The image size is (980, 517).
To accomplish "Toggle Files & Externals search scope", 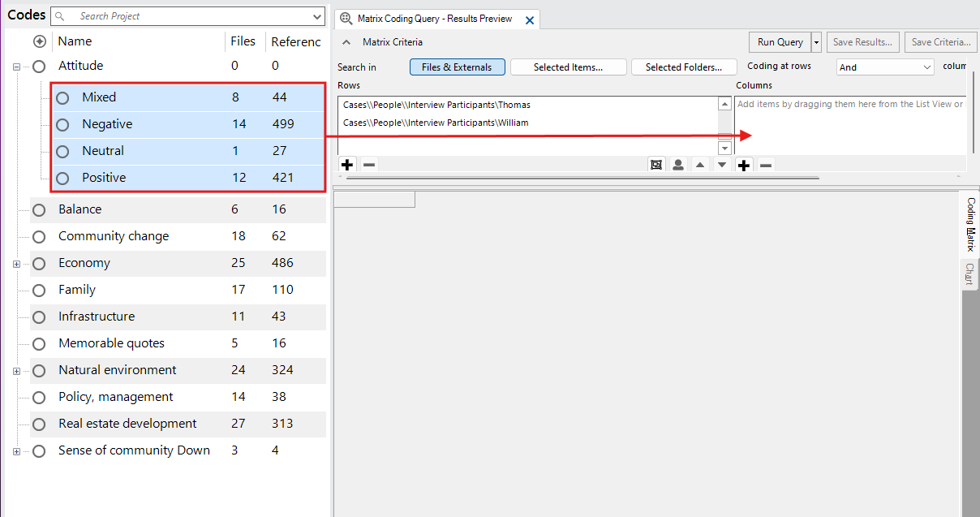I will tap(457, 67).
